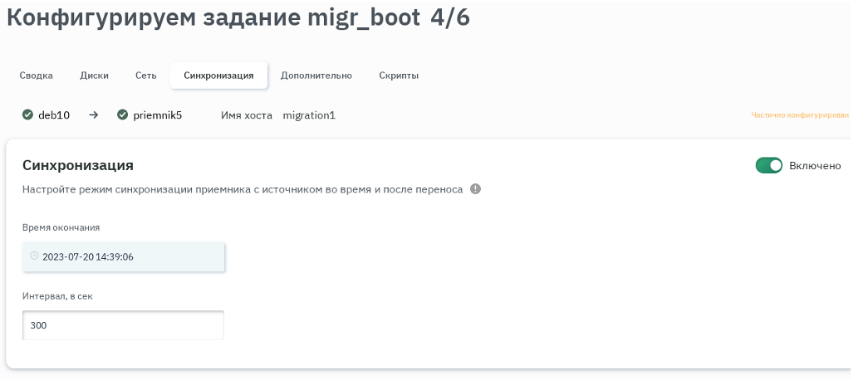Switch to the Сводка tab
Screen dimensions: 868x385
37,76
